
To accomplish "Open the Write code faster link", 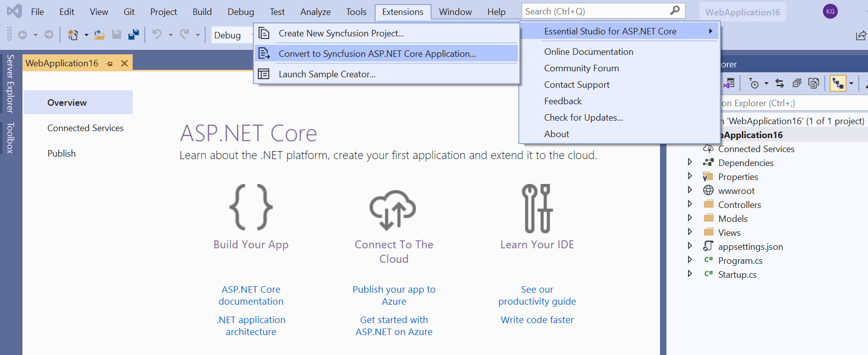I will pos(537,320).
